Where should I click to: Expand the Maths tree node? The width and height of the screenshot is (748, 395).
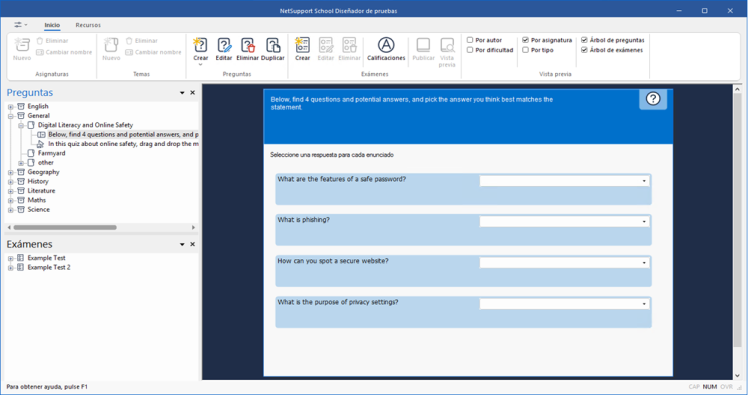coord(10,200)
